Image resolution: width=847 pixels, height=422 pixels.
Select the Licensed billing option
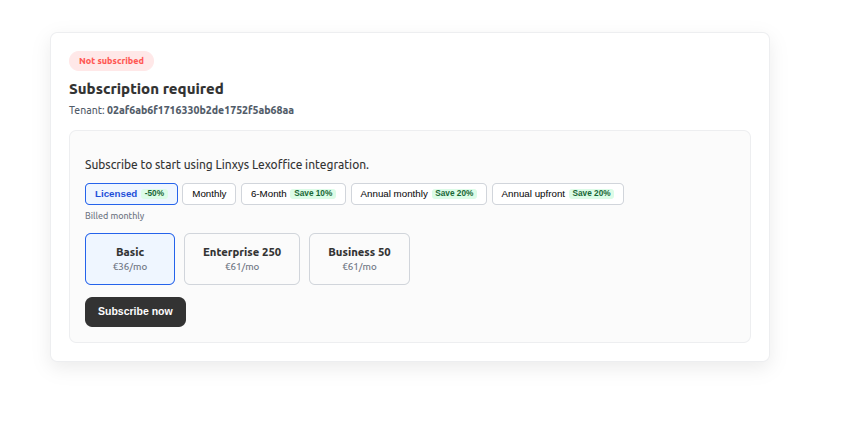(x=131, y=194)
